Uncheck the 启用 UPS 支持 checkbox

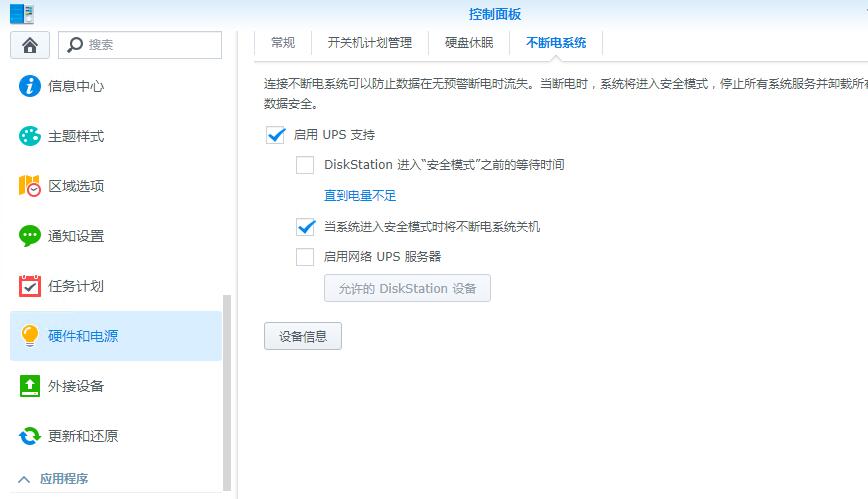click(x=276, y=135)
